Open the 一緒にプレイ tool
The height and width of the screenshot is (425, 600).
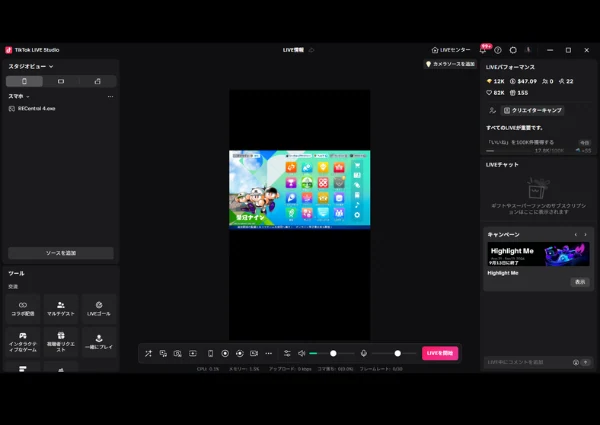(99, 342)
